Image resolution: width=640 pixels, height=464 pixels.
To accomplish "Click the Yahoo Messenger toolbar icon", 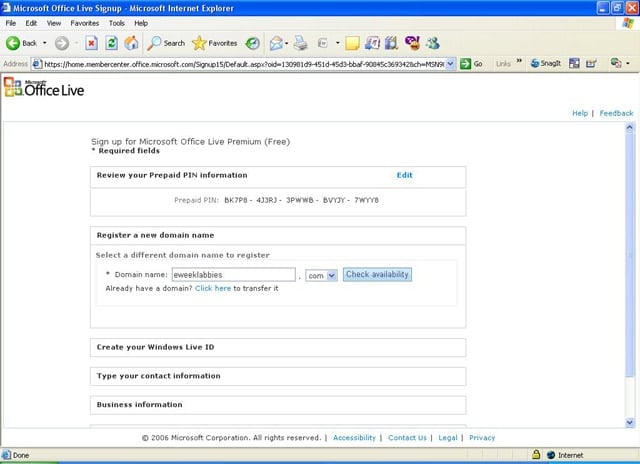I will pyautogui.click(x=412, y=43).
